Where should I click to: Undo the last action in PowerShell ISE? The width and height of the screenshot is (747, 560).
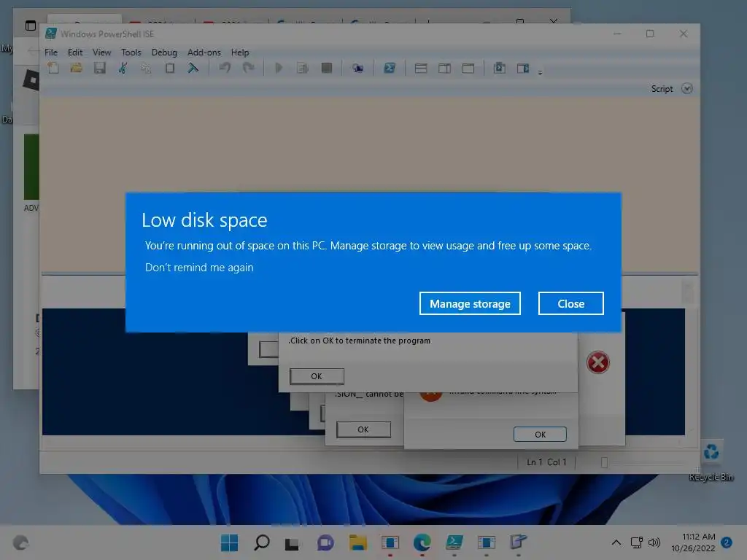click(x=225, y=68)
